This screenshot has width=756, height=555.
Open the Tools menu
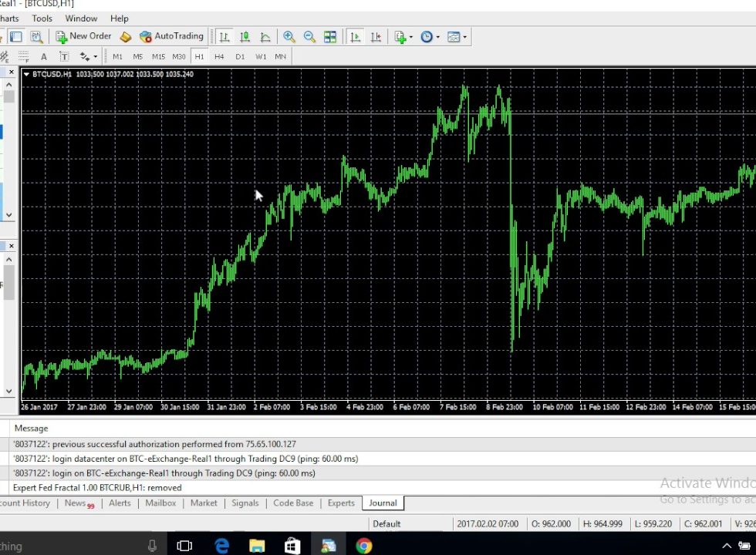pos(42,18)
